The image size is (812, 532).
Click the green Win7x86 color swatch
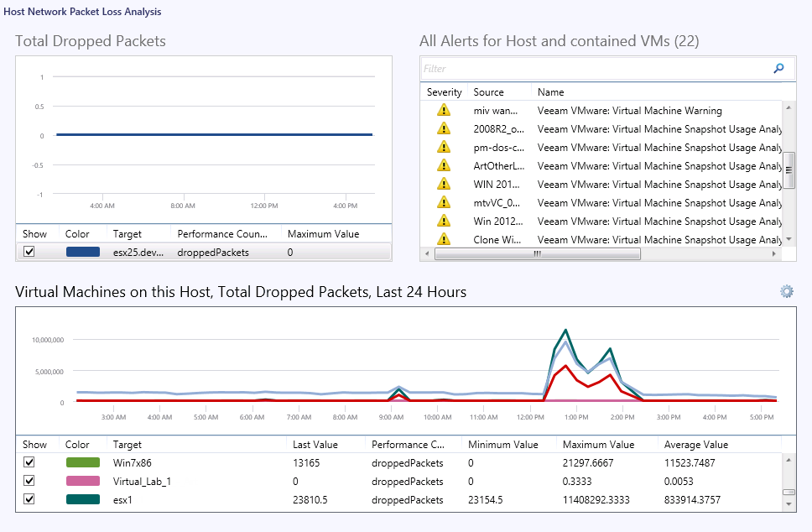[83, 462]
